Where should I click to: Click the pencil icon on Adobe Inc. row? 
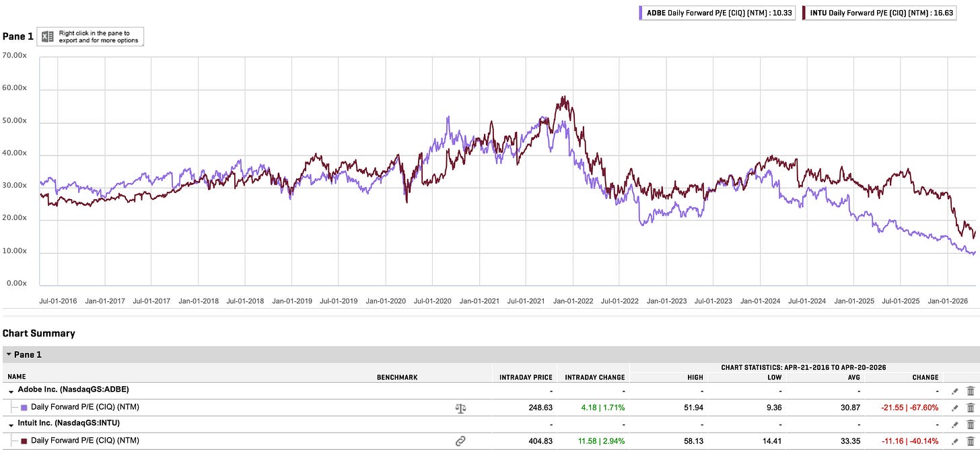(954, 391)
